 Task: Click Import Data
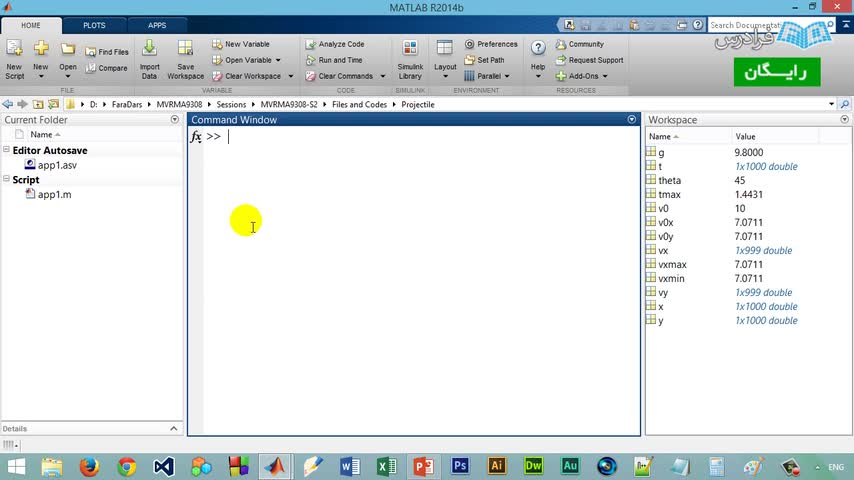149,60
